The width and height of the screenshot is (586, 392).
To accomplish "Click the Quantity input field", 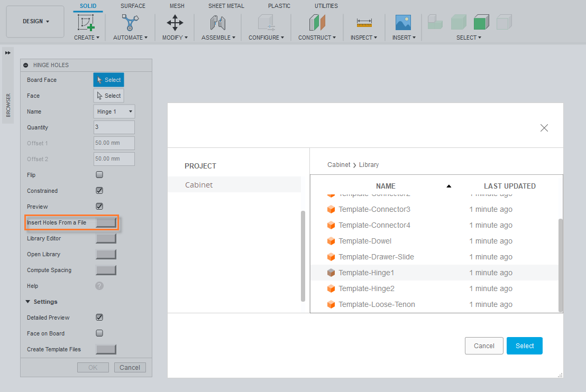I will click(x=114, y=127).
